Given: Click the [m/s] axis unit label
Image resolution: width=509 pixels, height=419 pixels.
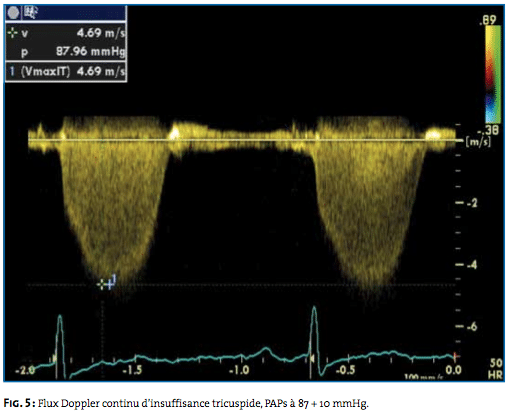Looking at the screenshot, I should point(478,142).
